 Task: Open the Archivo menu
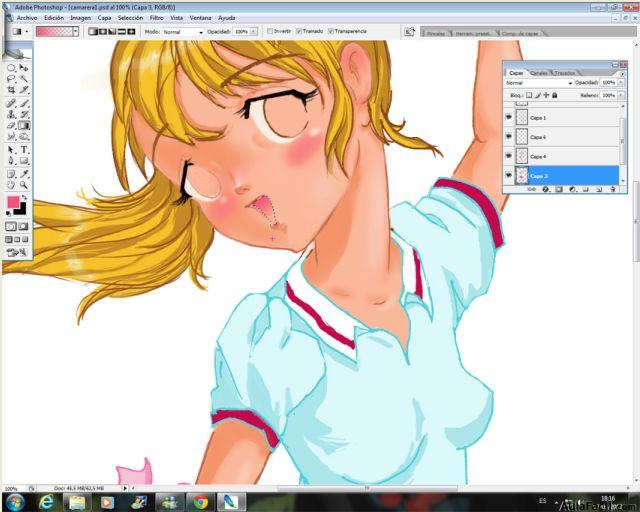point(27,18)
